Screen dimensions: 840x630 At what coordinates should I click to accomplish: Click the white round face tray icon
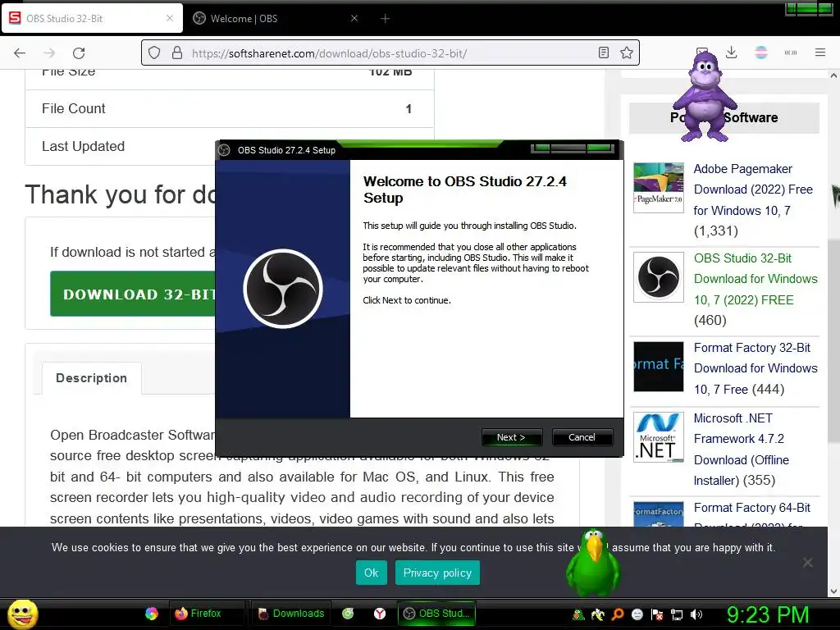point(637,614)
